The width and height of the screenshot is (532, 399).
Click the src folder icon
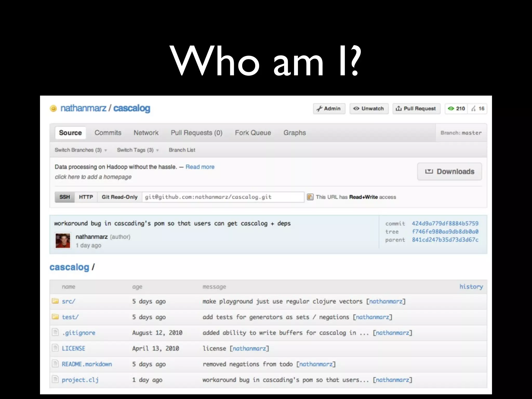55,301
